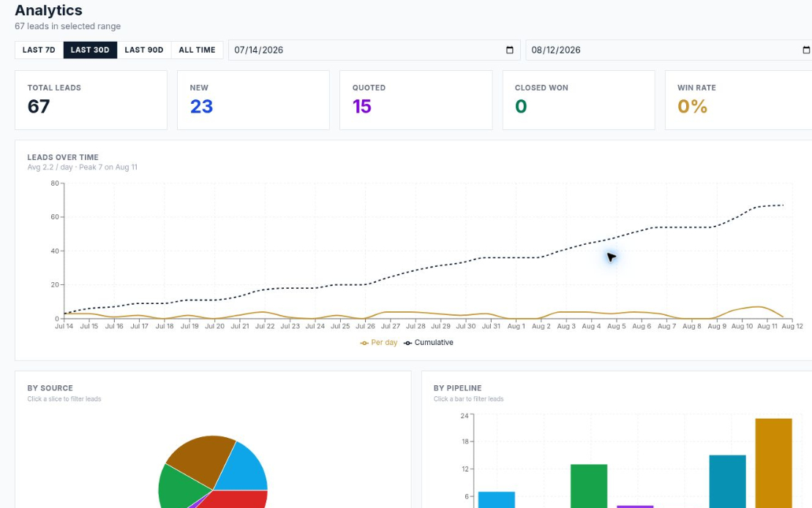
Task: Click the By Pipeline title
Action: click(x=458, y=388)
